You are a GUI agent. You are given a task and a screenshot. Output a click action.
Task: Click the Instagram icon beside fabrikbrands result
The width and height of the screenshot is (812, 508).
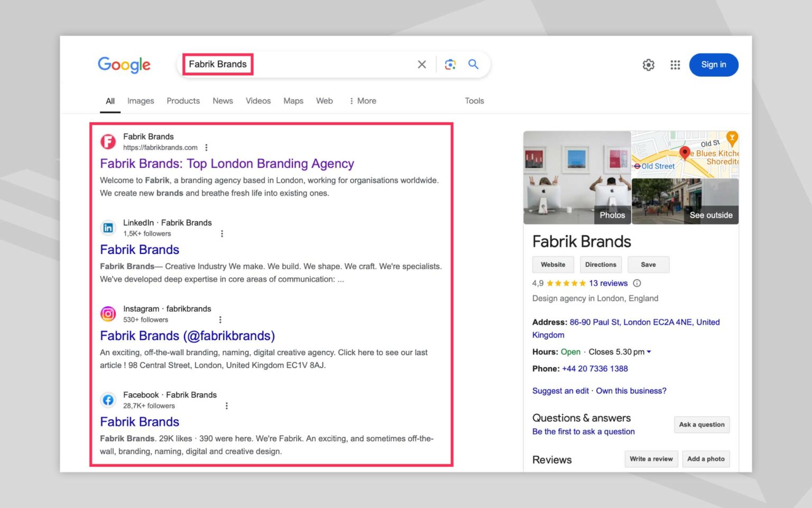click(x=108, y=313)
